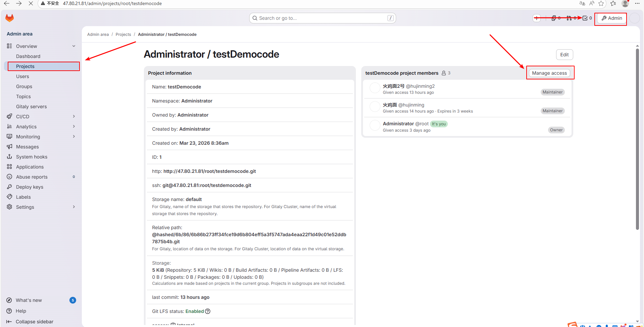Expand the Analytics menu chevron
This screenshot has height=327, width=644.
point(74,126)
